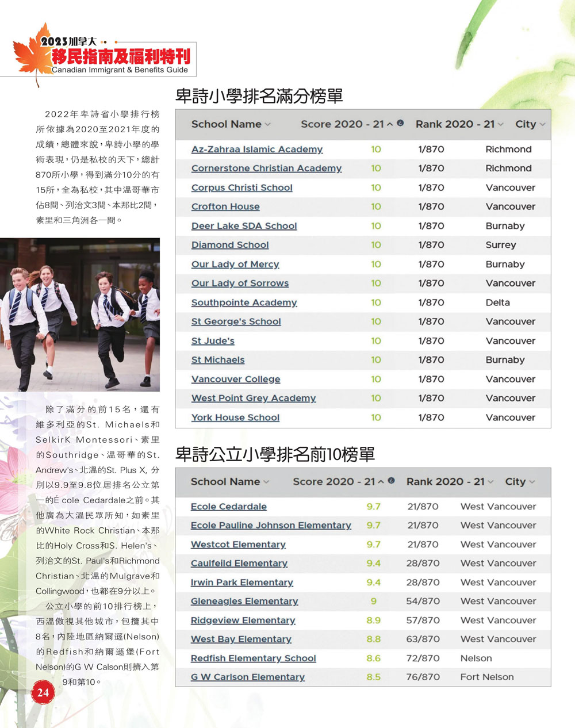Open the St Jude's link
Viewport: 575px width, 728px height.
[213, 341]
